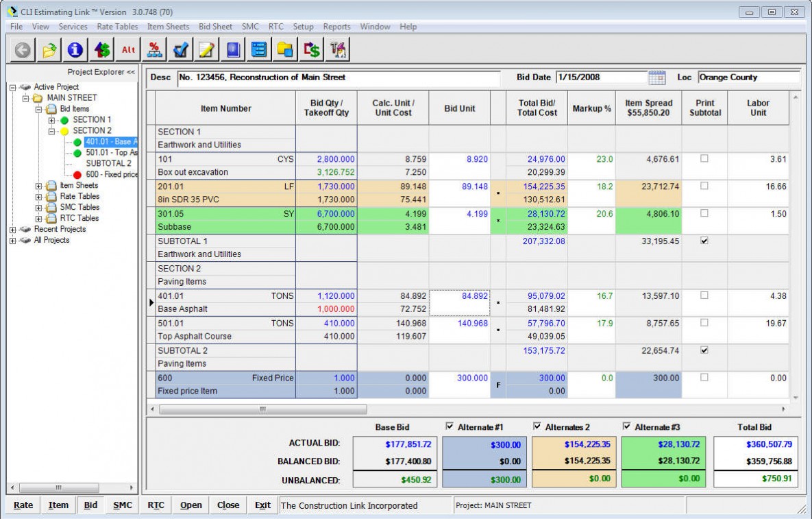Click the yellow and blue folders icon

(x=285, y=50)
